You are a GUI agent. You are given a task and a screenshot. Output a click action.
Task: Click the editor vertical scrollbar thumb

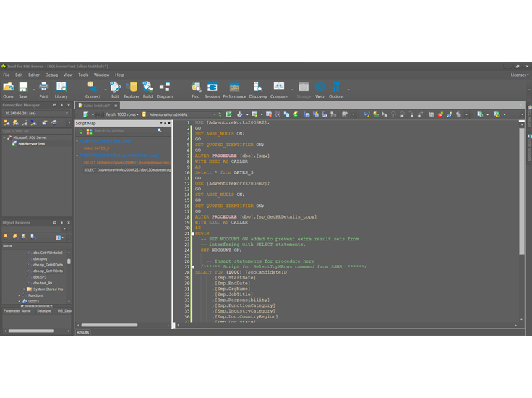click(522, 191)
